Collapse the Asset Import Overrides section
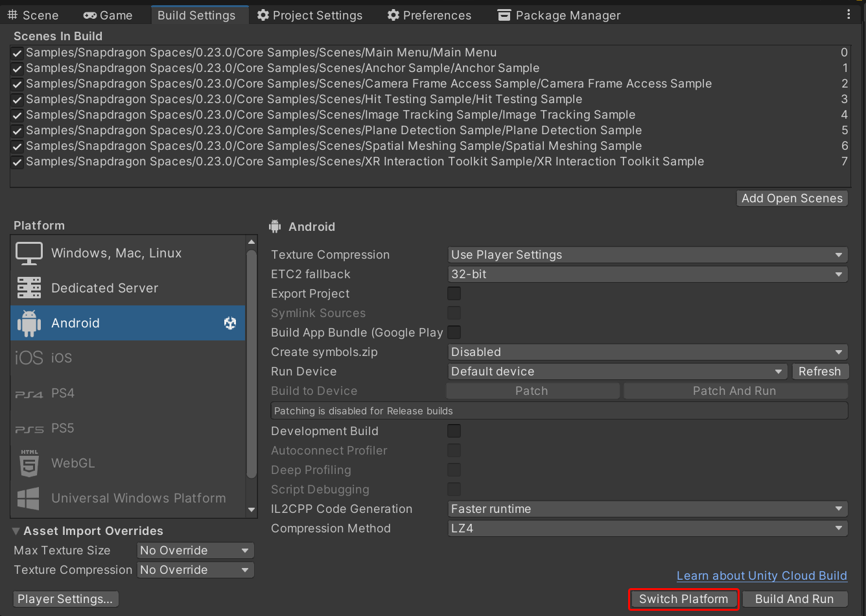The width and height of the screenshot is (866, 616). pyautogui.click(x=16, y=531)
